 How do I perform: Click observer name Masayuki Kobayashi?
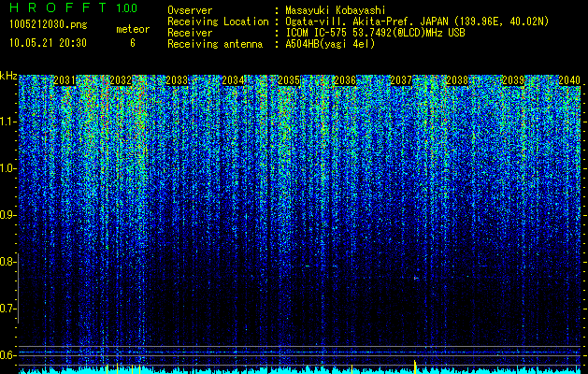336,10
